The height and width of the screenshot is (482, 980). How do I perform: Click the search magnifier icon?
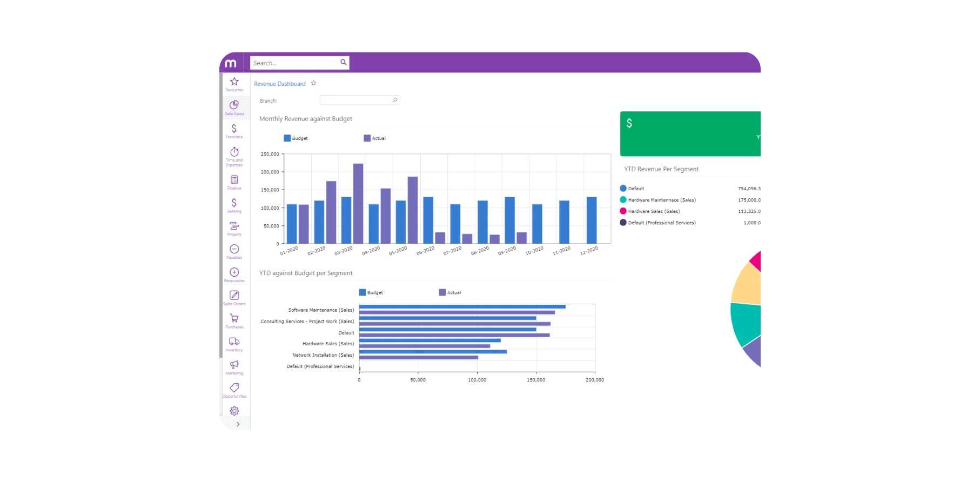coord(343,63)
